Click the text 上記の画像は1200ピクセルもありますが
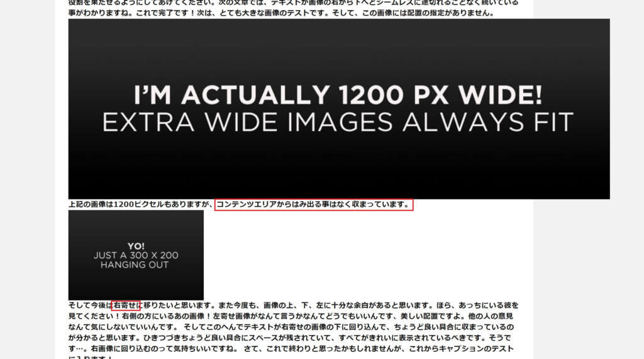 pos(142,204)
